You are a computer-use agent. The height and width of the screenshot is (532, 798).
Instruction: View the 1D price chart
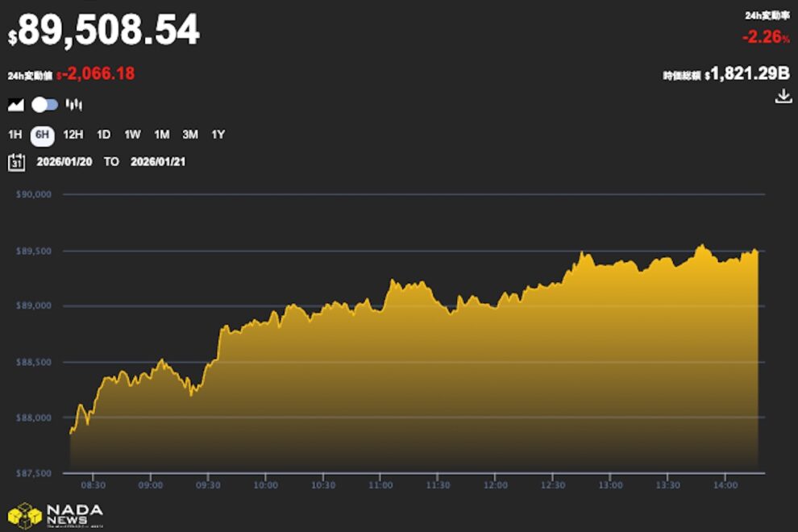pos(102,135)
